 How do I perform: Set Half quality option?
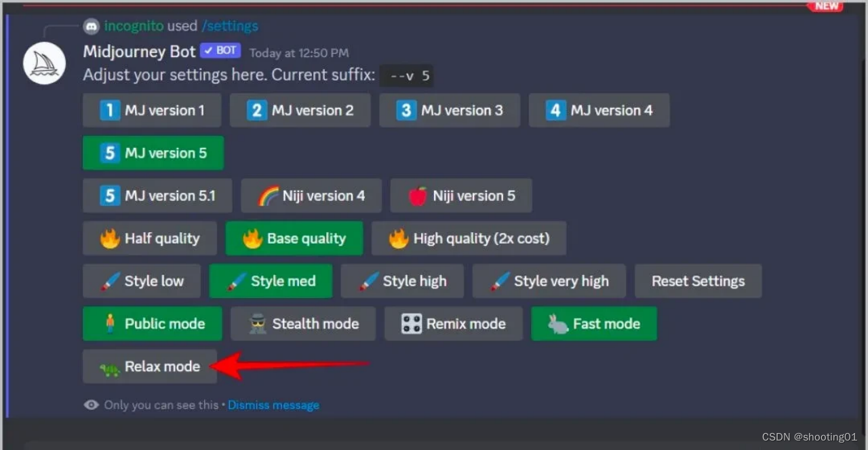pos(150,238)
